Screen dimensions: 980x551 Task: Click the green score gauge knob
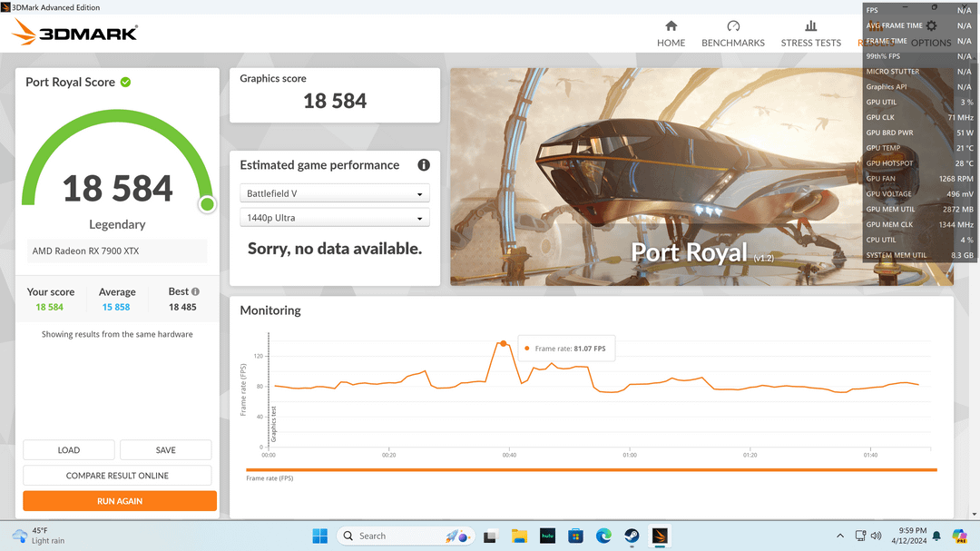[207, 204]
